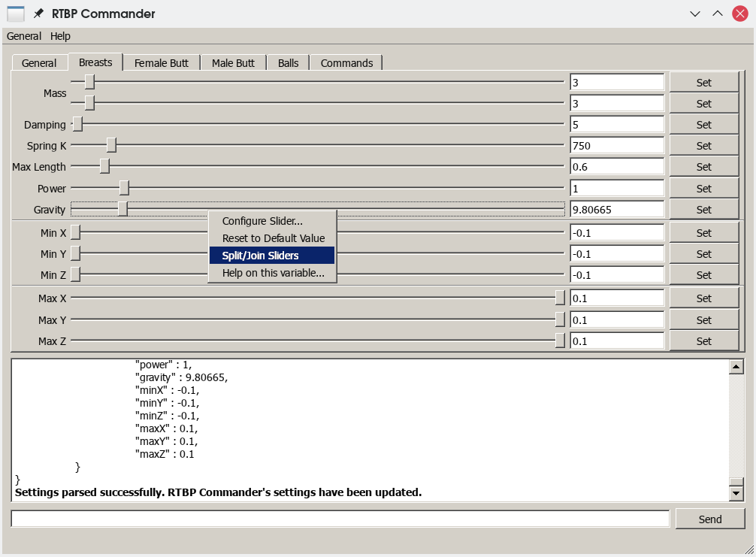Set the Power value

(x=704, y=189)
